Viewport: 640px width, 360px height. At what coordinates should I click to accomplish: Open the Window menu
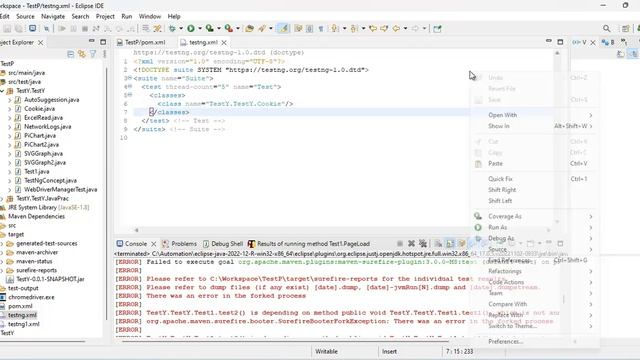[x=150, y=16]
